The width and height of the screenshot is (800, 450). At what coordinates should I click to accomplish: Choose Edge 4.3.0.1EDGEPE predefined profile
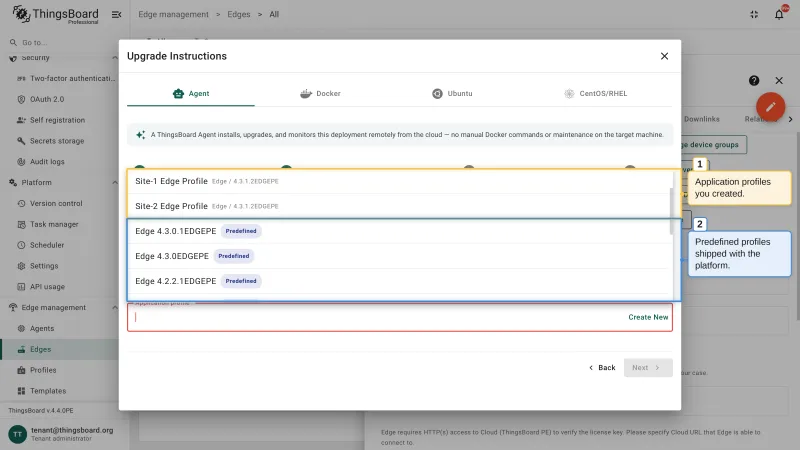(x=399, y=231)
